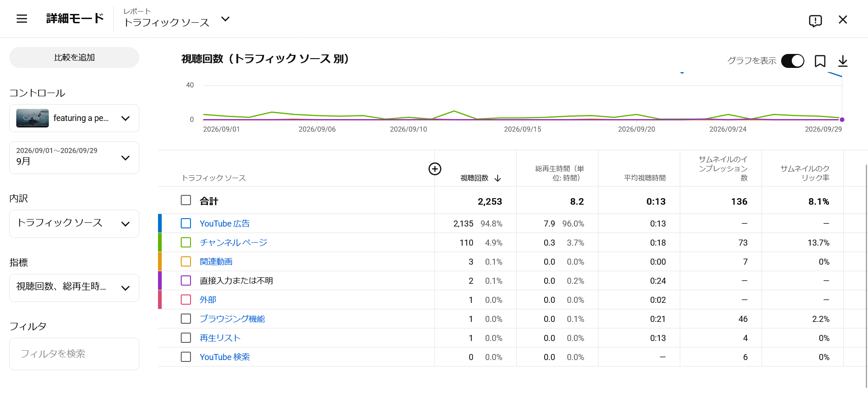Check the 再生リスト row checkbox
This screenshot has width=868, height=394.
[x=186, y=338]
